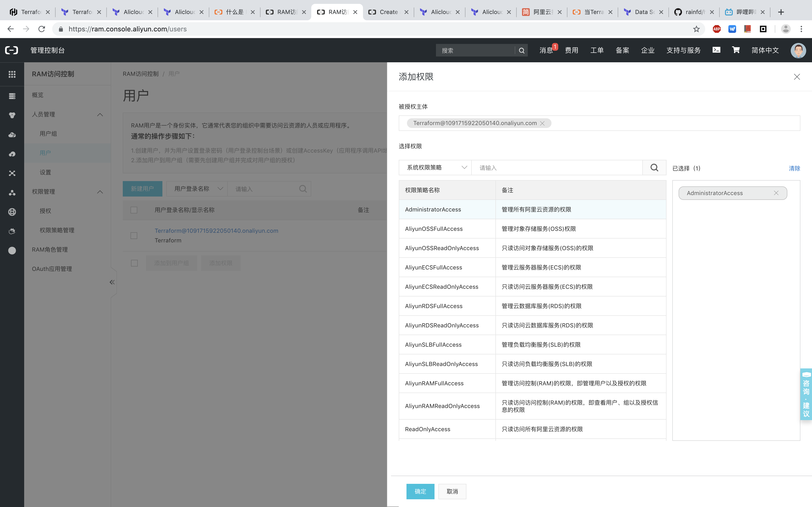The width and height of the screenshot is (812, 507).
Task: Click the Alibaba Cloud logo
Action: point(11,50)
